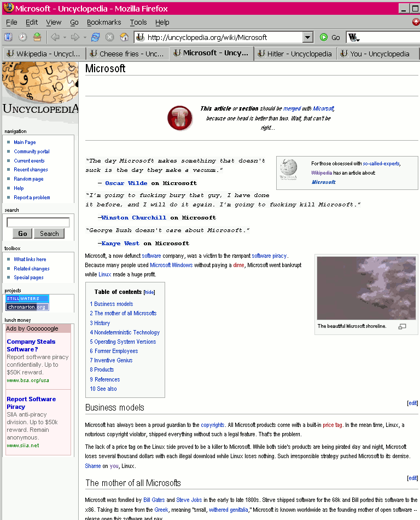The width and height of the screenshot is (420, 520).
Task: Open the Bookmarks sidebar icon
Action: pos(8,37)
